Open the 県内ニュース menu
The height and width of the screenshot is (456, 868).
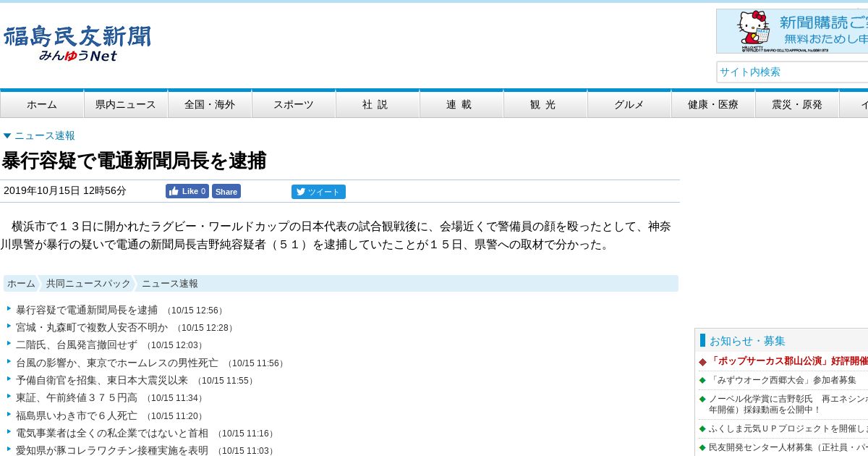(126, 104)
